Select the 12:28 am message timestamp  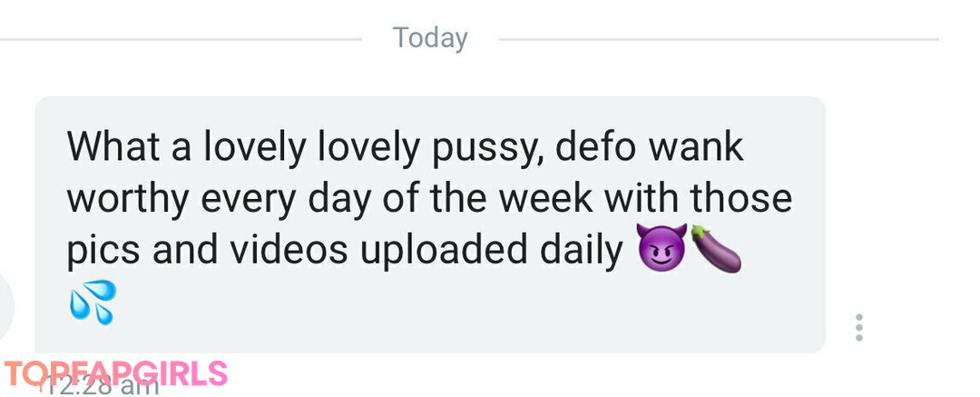[100, 382]
